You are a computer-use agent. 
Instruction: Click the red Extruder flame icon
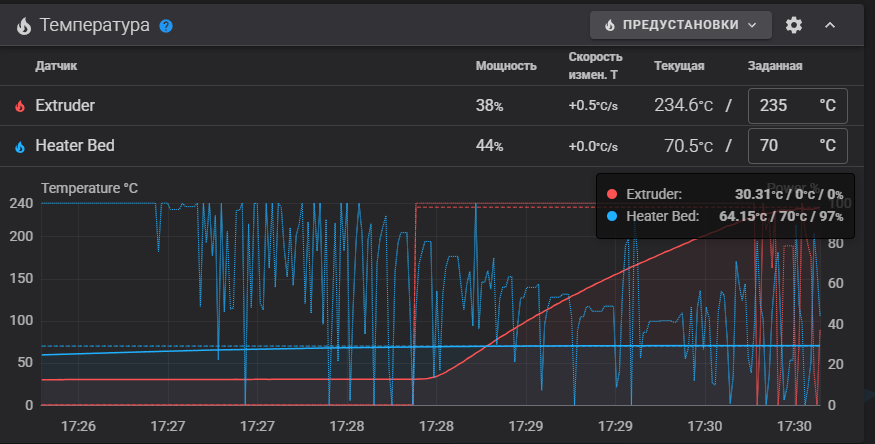(x=20, y=106)
